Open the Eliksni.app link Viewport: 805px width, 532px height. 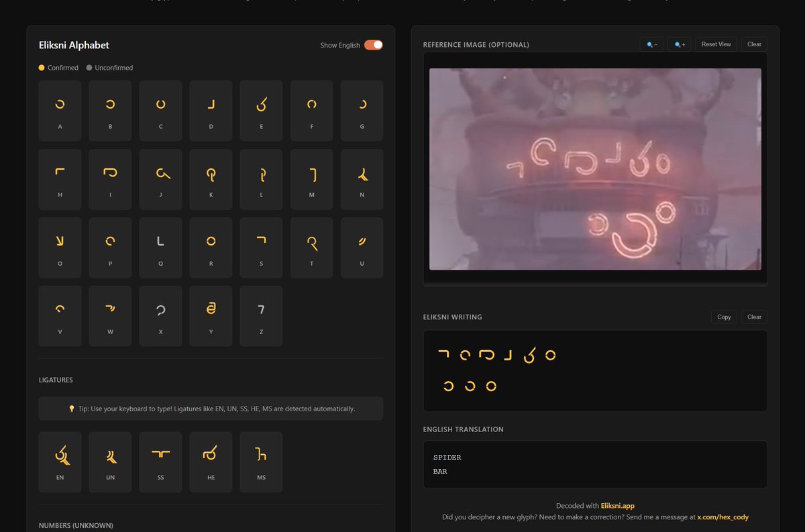[x=617, y=506]
